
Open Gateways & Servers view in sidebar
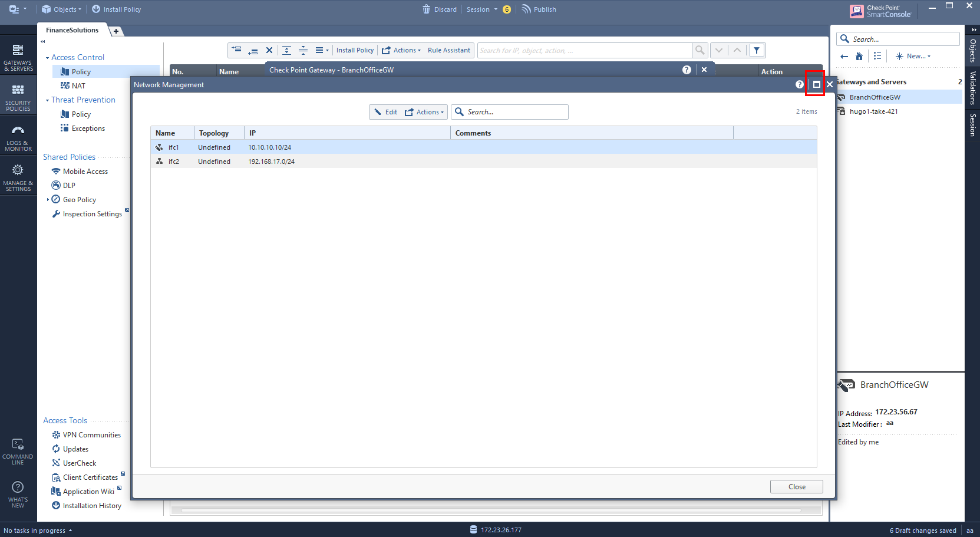[18, 57]
